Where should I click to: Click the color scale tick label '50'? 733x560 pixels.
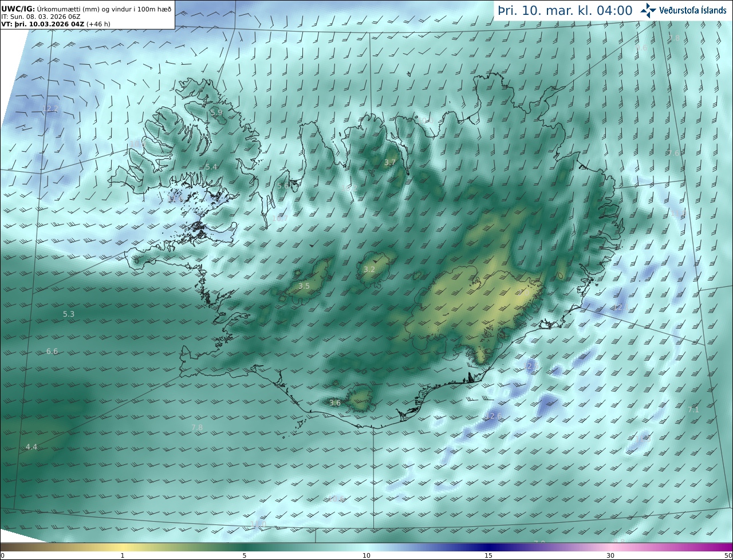click(728, 555)
